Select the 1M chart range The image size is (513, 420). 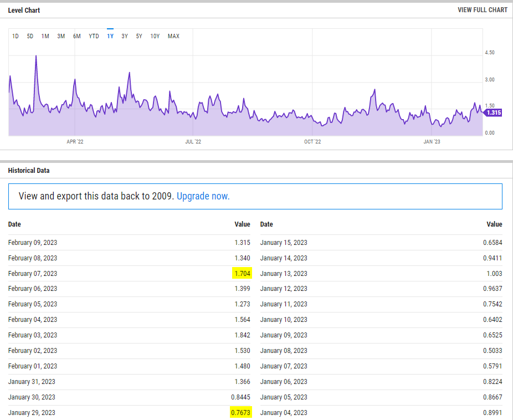(45, 37)
